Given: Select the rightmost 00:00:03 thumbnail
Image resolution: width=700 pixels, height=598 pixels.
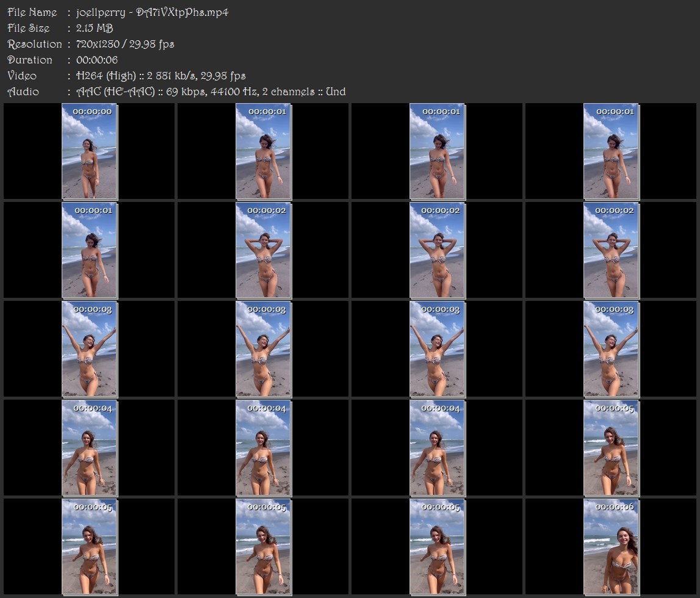Looking at the screenshot, I should coord(612,349).
